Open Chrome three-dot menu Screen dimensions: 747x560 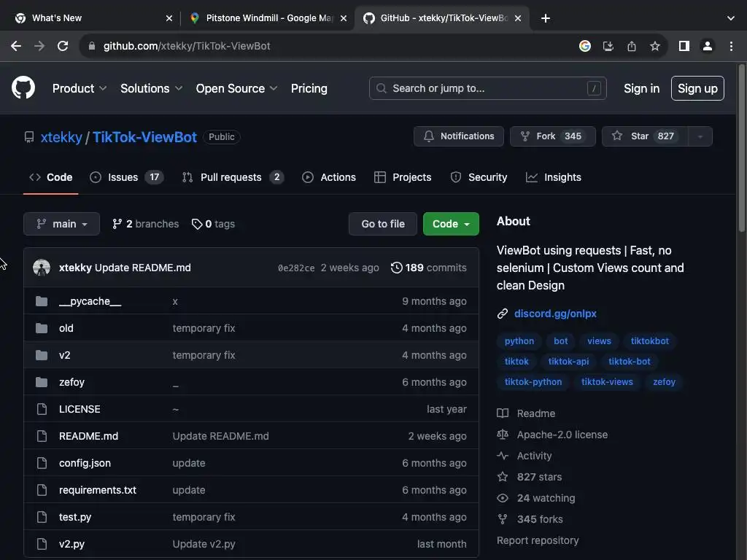click(731, 46)
